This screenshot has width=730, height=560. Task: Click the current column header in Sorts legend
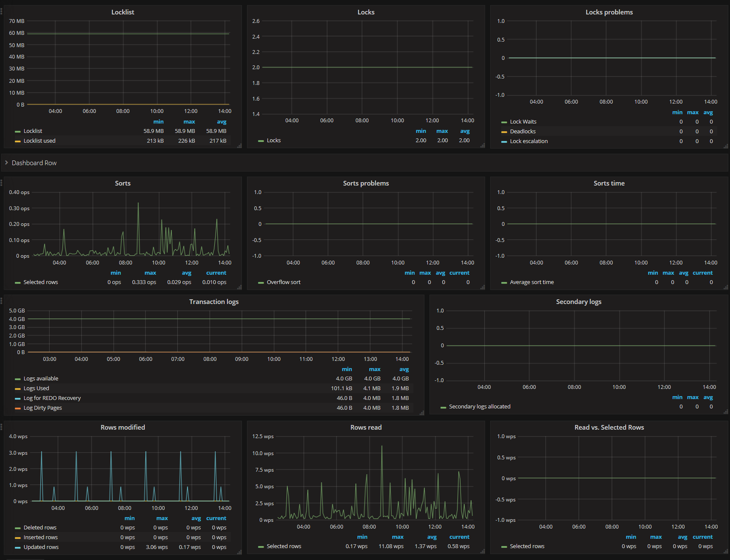(216, 273)
